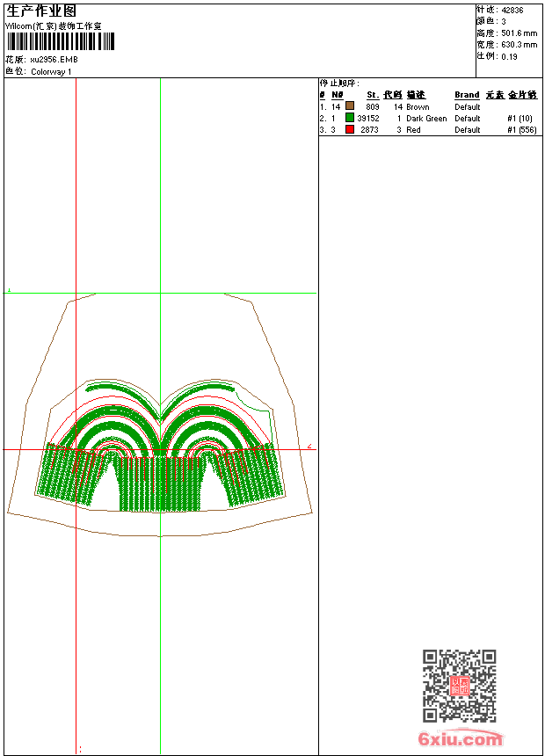Click the Dark Green color swatch
This screenshot has height=756, width=545.
coord(350,117)
